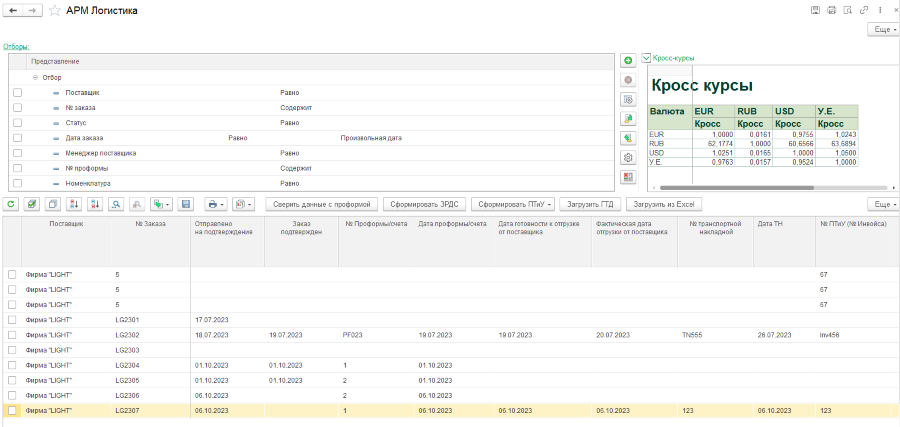
Task: Collapse the Отбор tree group
Action: pyautogui.click(x=36, y=77)
